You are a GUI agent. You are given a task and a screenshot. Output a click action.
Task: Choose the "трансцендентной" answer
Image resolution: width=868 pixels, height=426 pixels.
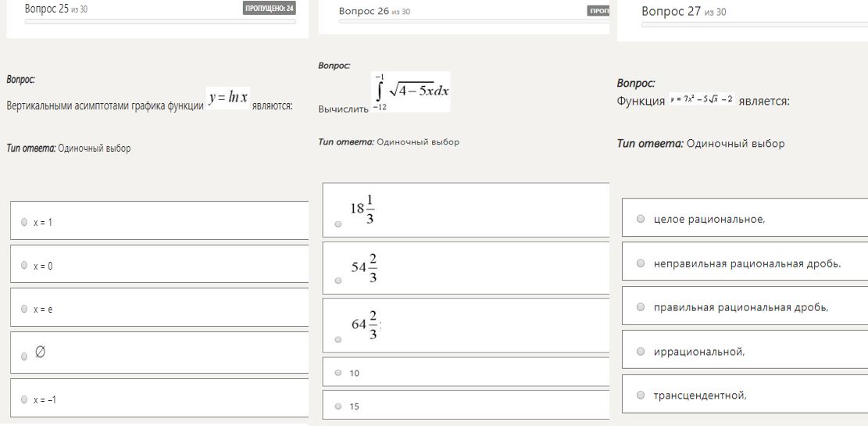641,395
